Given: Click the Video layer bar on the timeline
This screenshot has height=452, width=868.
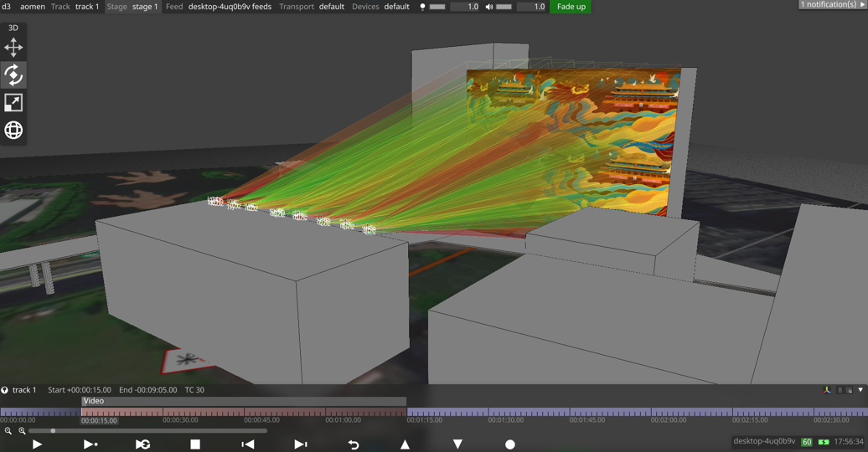Looking at the screenshot, I should click(x=243, y=402).
